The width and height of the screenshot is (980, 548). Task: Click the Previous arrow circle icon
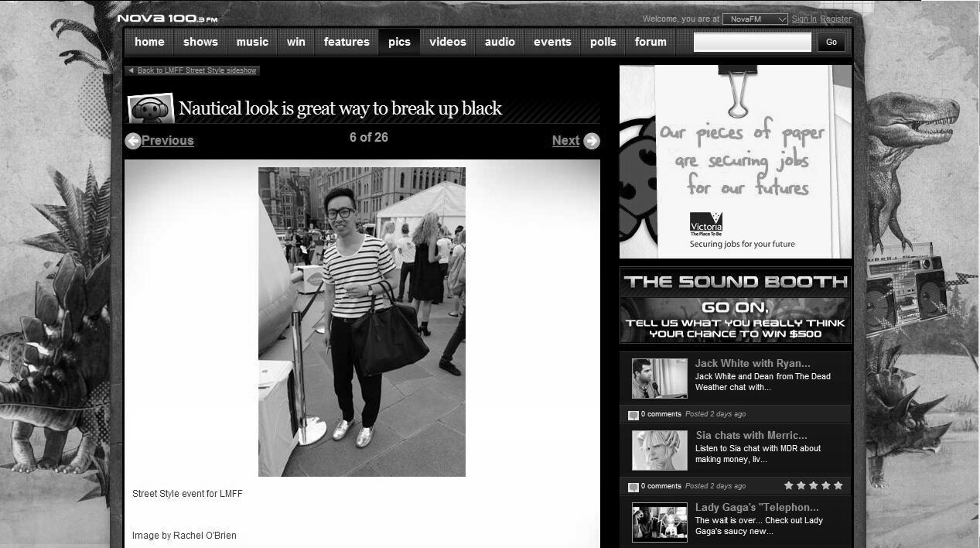point(132,141)
